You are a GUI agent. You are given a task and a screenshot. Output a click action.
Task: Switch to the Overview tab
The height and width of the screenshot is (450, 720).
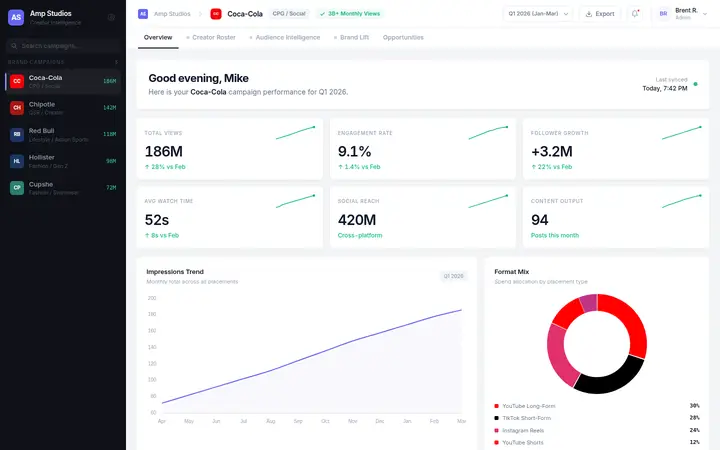(x=158, y=38)
